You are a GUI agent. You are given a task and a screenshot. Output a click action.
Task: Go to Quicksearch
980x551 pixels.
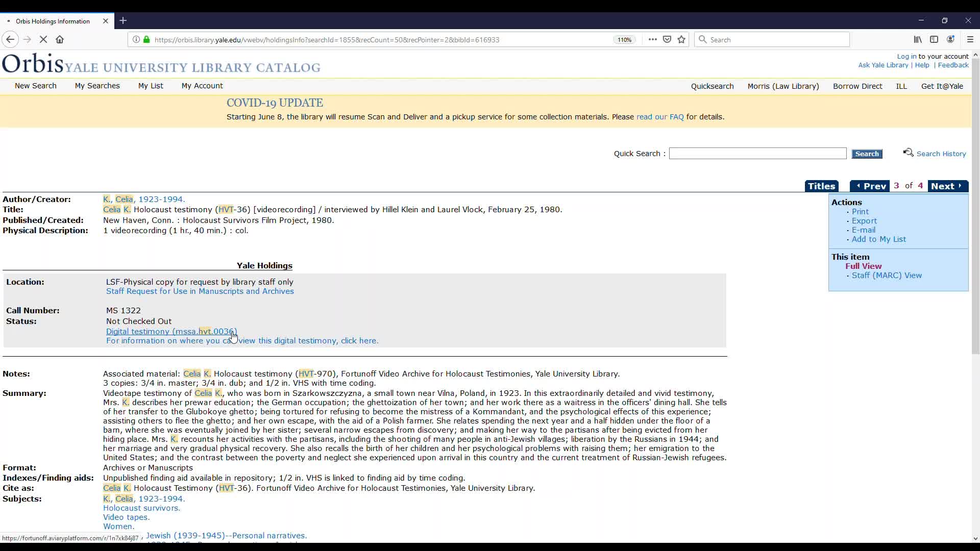(x=712, y=86)
